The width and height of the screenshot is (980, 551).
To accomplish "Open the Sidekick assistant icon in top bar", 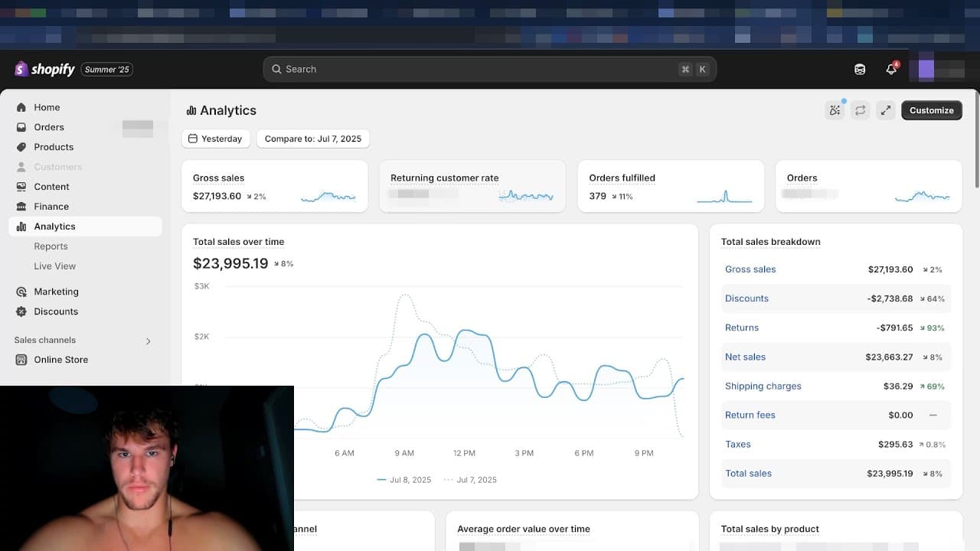I will 860,69.
